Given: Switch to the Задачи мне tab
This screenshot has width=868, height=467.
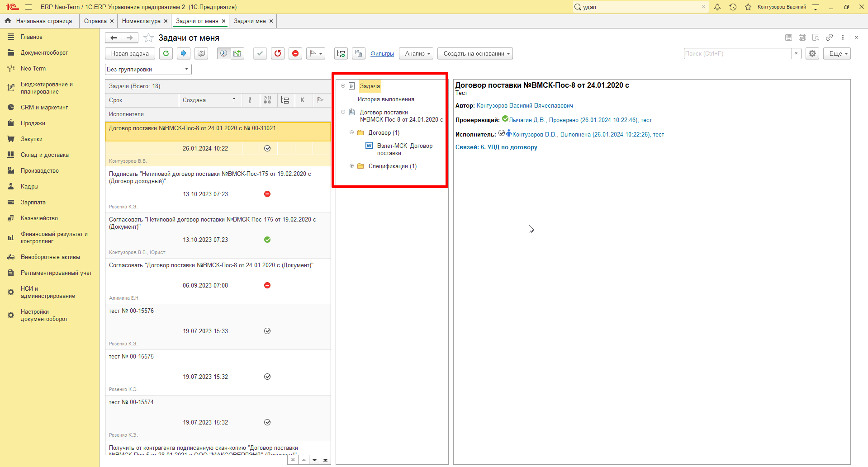Looking at the screenshot, I should point(250,21).
